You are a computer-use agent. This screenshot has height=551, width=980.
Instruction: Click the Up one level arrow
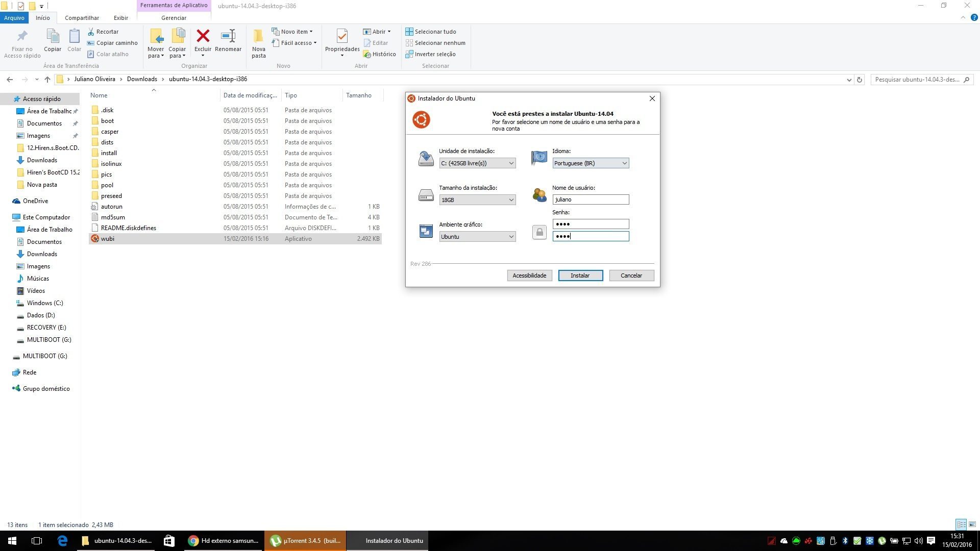(x=47, y=80)
